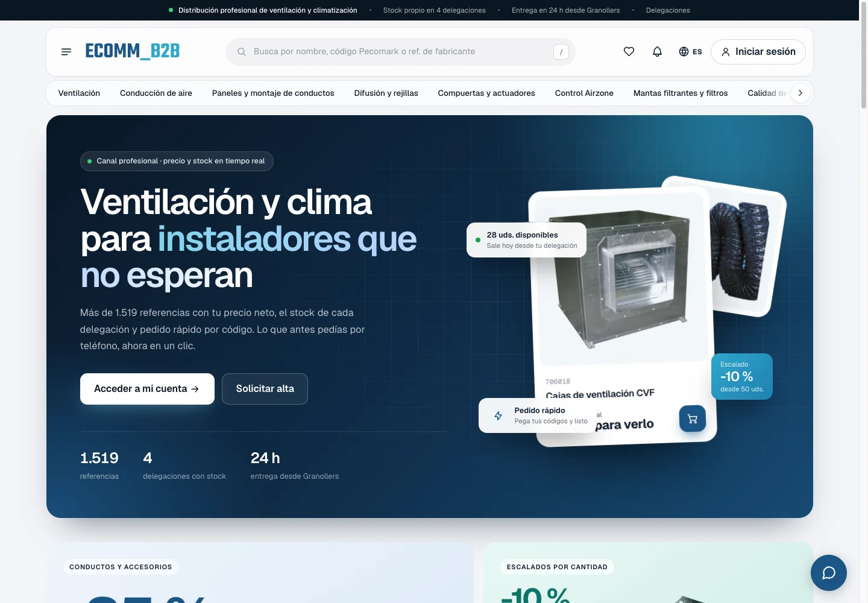This screenshot has width=868, height=603.
Task: Select Compuertas y actuadores category
Action: (486, 93)
